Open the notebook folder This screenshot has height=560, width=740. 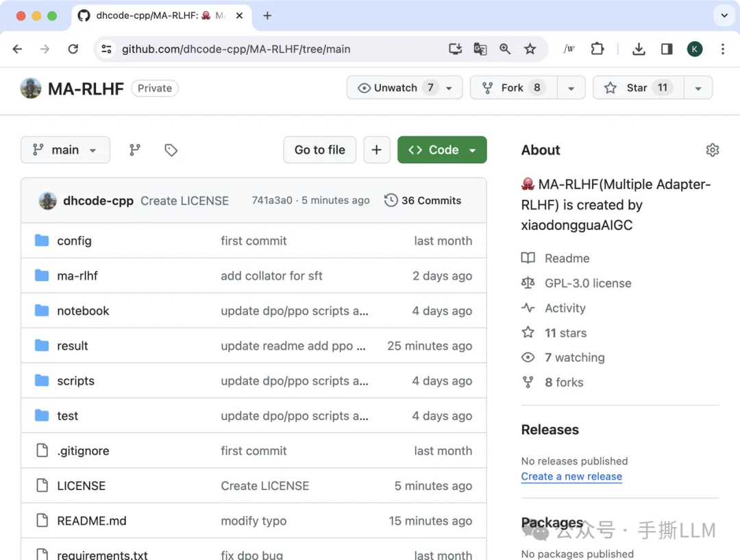click(83, 311)
